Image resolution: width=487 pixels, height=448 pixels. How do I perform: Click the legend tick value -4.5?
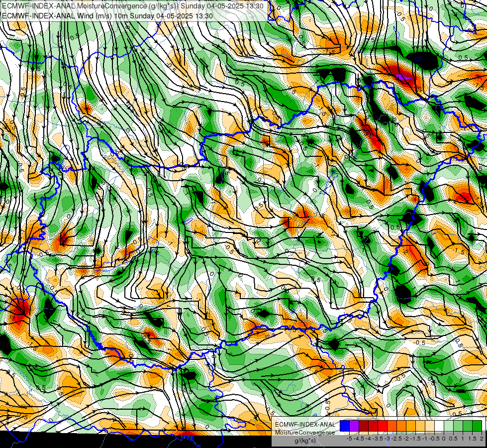(359, 439)
